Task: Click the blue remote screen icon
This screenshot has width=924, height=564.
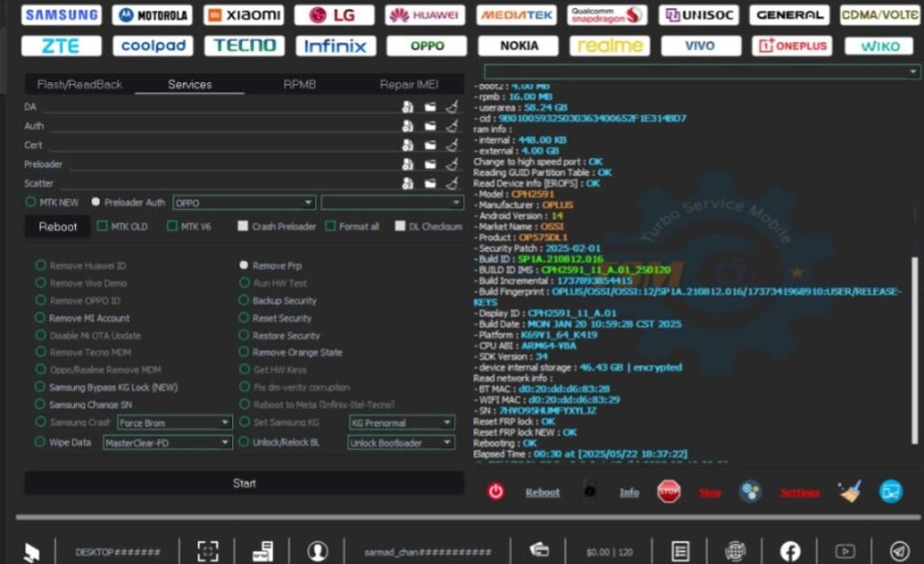Action: click(x=891, y=491)
